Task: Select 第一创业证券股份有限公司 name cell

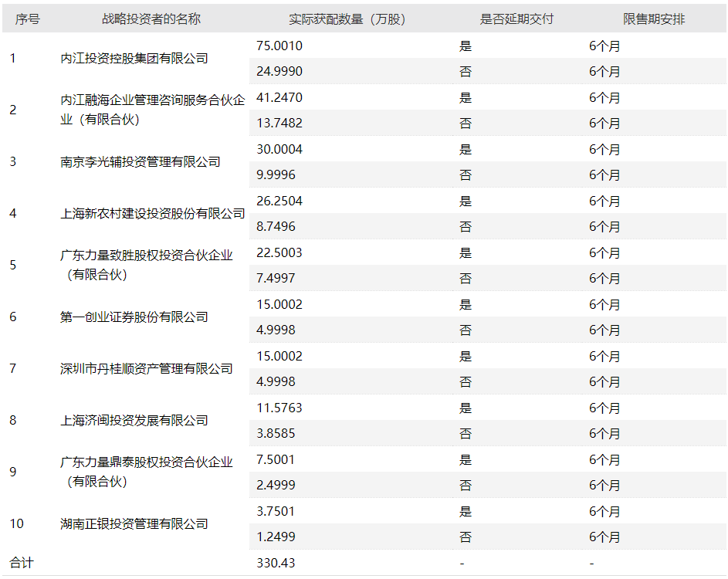Action: [x=134, y=317]
